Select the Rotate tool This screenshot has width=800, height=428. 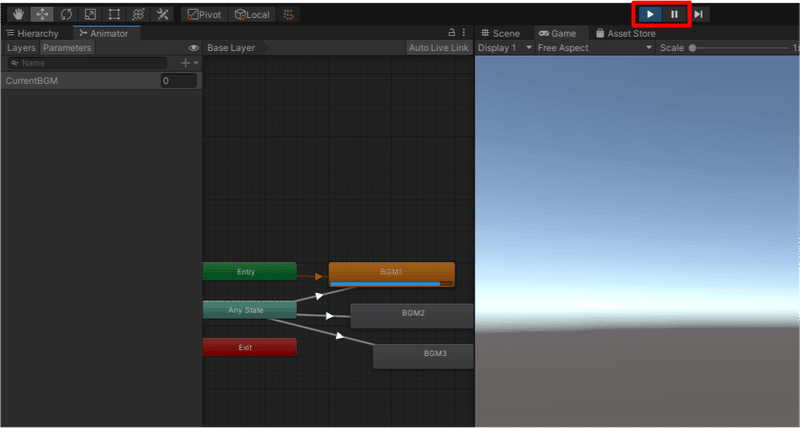pyautogui.click(x=66, y=14)
